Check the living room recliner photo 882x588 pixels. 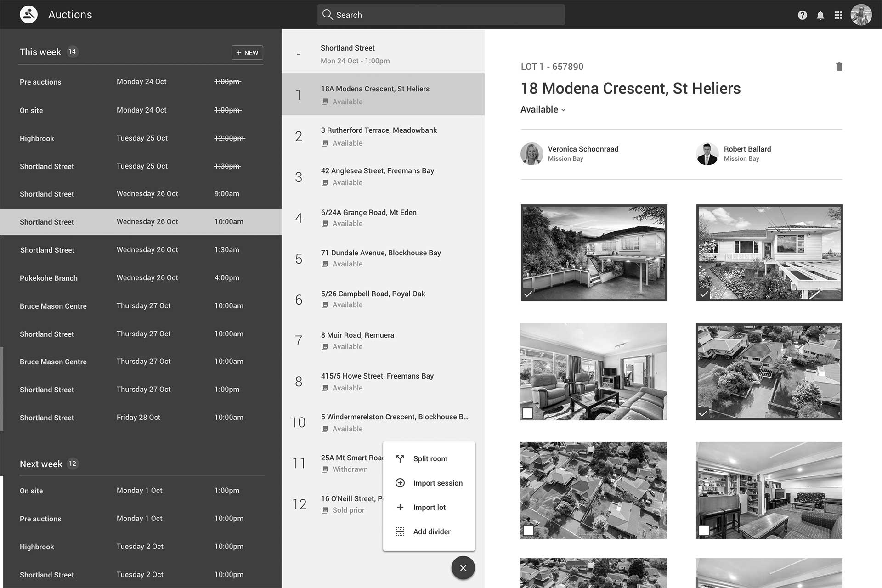coord(528,413)
